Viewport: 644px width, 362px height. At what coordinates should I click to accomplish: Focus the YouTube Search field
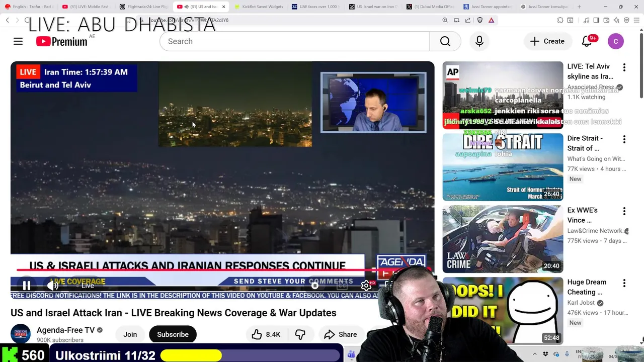pos(294,41)
